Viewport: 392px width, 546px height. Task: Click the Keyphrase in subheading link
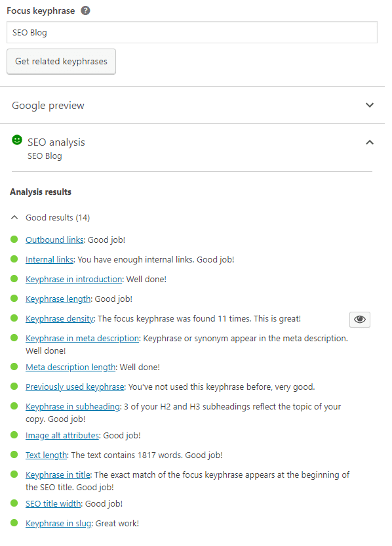(73, 407)
